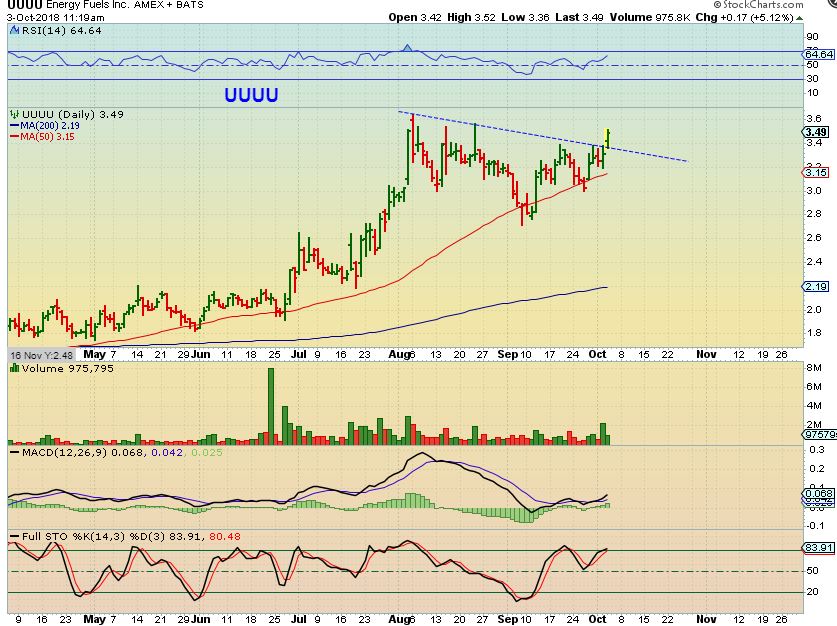Click the 'MA(50) 3.15' legend text
This screenshot has width=837, height=626.
pos(47,137)
